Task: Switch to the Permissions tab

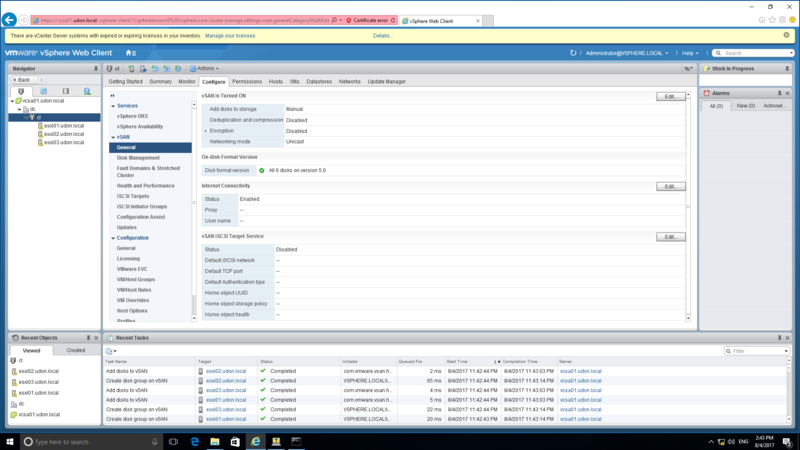Action: 247,82
